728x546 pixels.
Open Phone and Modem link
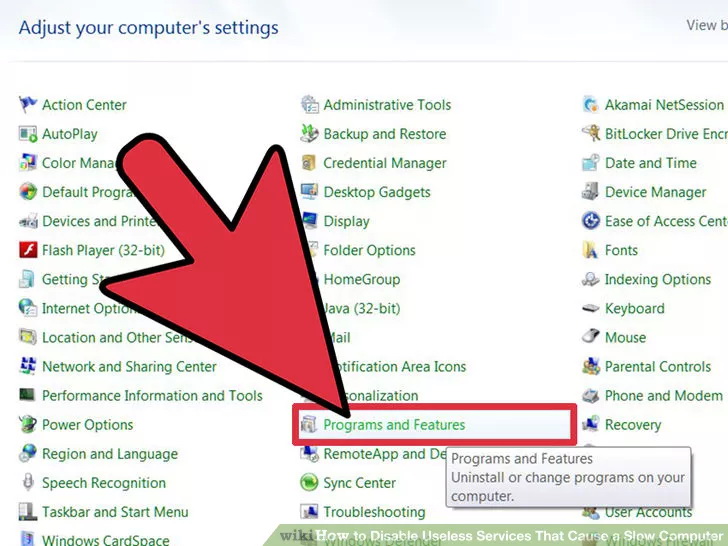(x=664, y=396)
